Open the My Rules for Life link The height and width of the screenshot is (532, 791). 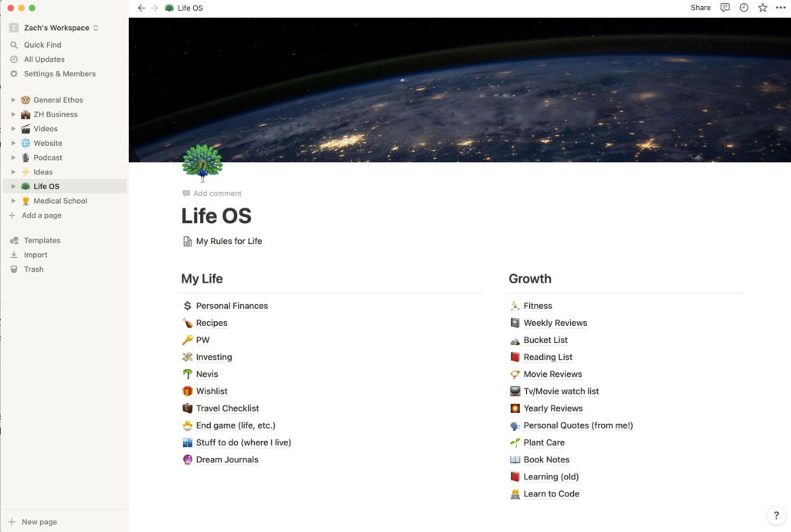[x=229, y=241]
